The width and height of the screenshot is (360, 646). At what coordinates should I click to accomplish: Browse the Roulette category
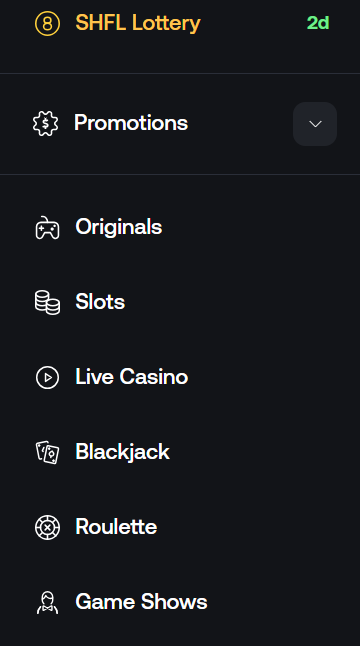click(x=180, y=527)
